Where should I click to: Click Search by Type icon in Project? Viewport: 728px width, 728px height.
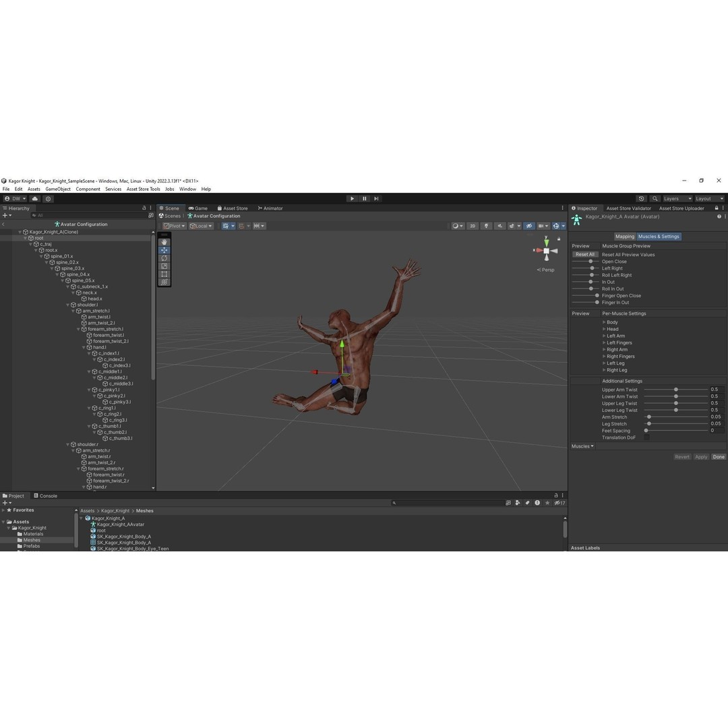coord(517,503)
